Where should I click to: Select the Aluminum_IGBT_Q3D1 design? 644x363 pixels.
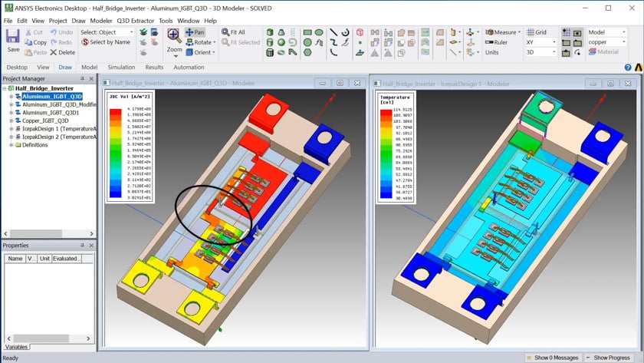(x=51, y=113)
